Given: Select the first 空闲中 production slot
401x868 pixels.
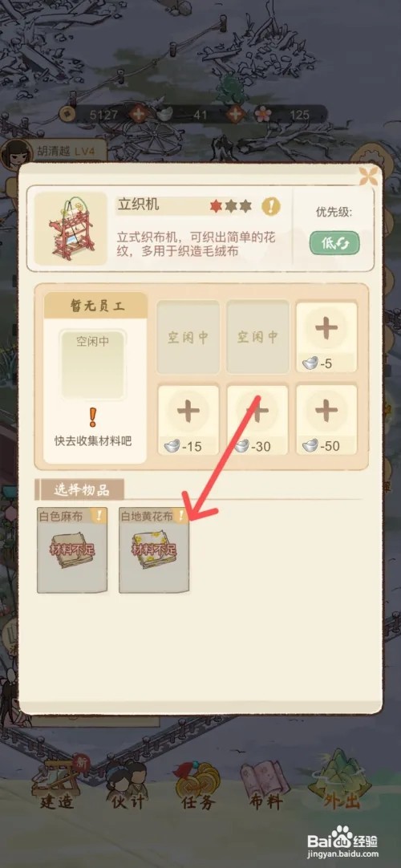Looking at the screenshot, I should point(188,337).
